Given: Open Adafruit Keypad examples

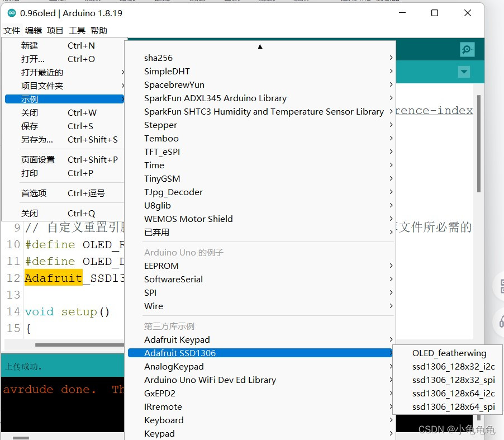Looking at the screenshot, I should 261,340.
